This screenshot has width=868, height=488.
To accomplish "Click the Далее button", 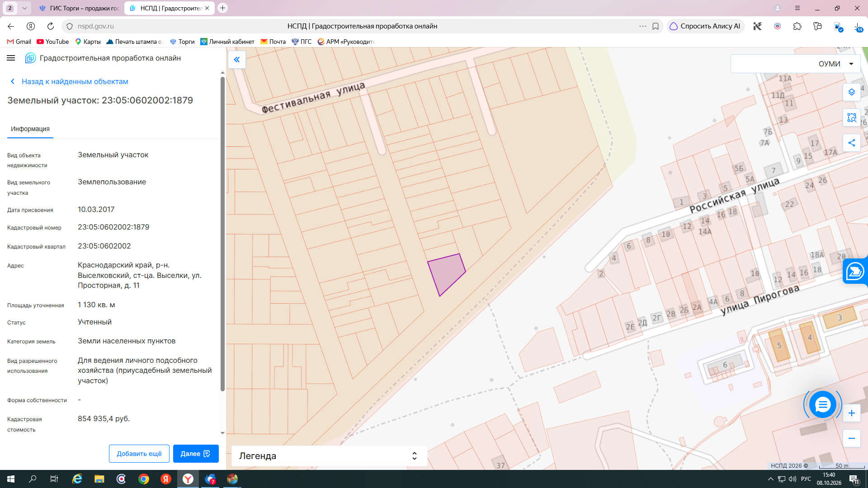I will 196,454.
